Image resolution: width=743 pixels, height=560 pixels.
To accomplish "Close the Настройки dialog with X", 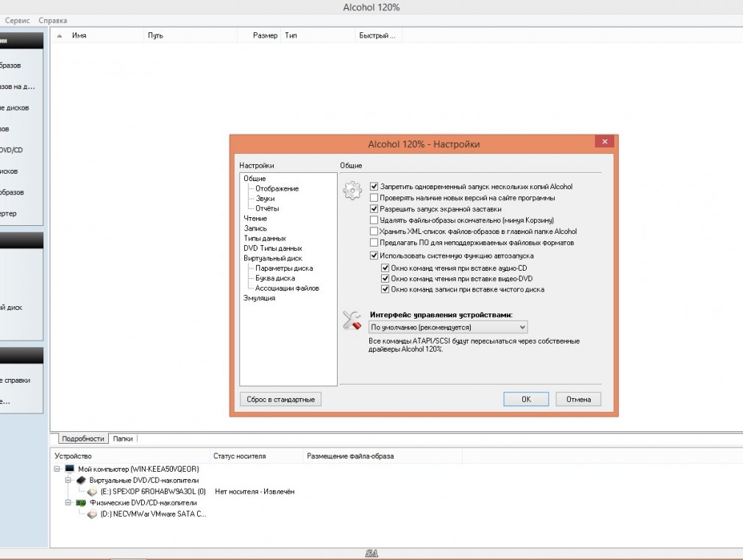I will [x=605, y=141].
